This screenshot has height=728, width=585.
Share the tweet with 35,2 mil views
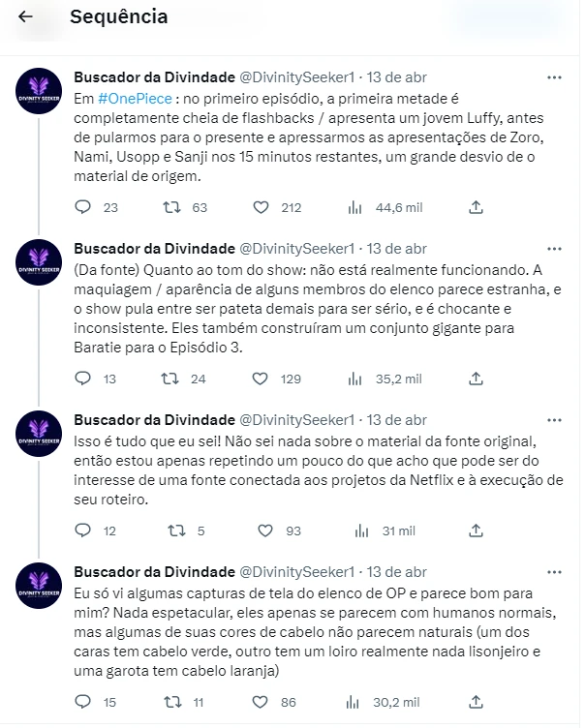[x=476, y=379]
